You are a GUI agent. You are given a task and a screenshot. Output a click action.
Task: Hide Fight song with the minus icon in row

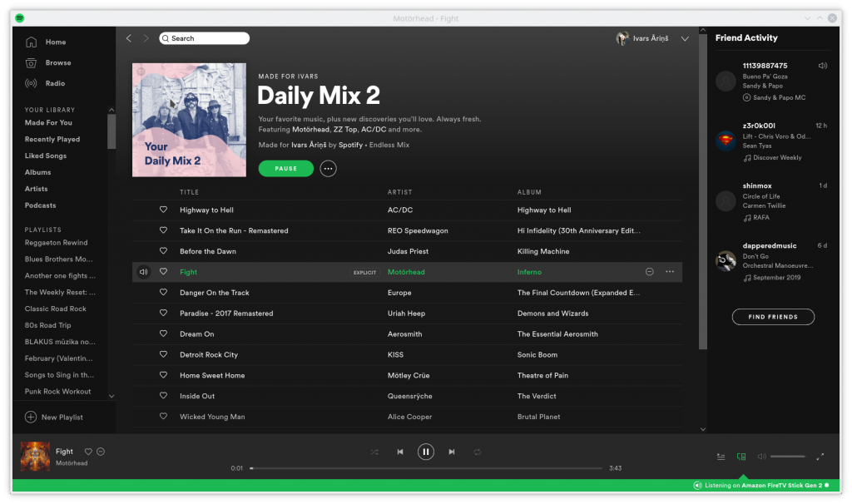pos(649,272)
